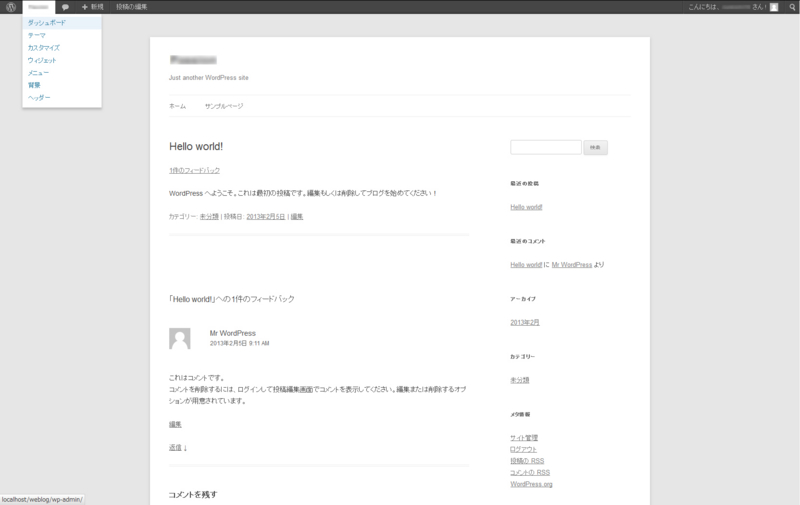This screenshot has height=505, width=800.
Task: Open 未分類 in sidebar categories
Action: pyautogui.click(x=520, y=380)
